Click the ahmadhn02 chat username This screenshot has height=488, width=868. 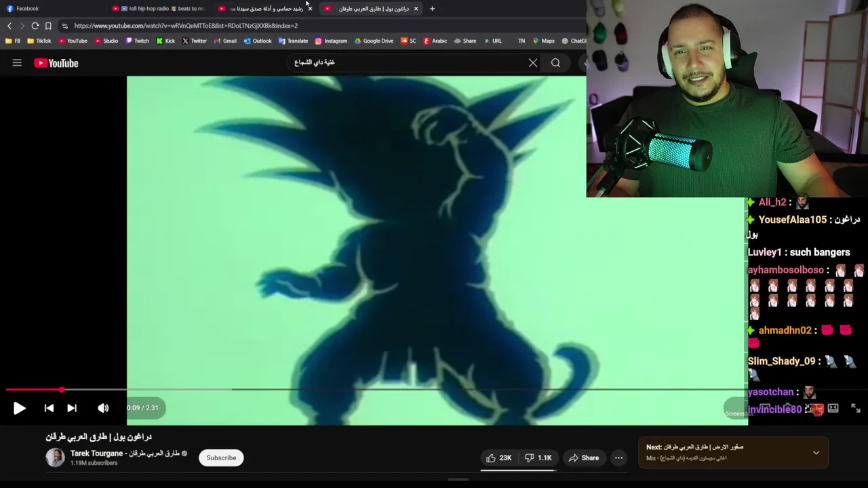click(x=785, y=331)
